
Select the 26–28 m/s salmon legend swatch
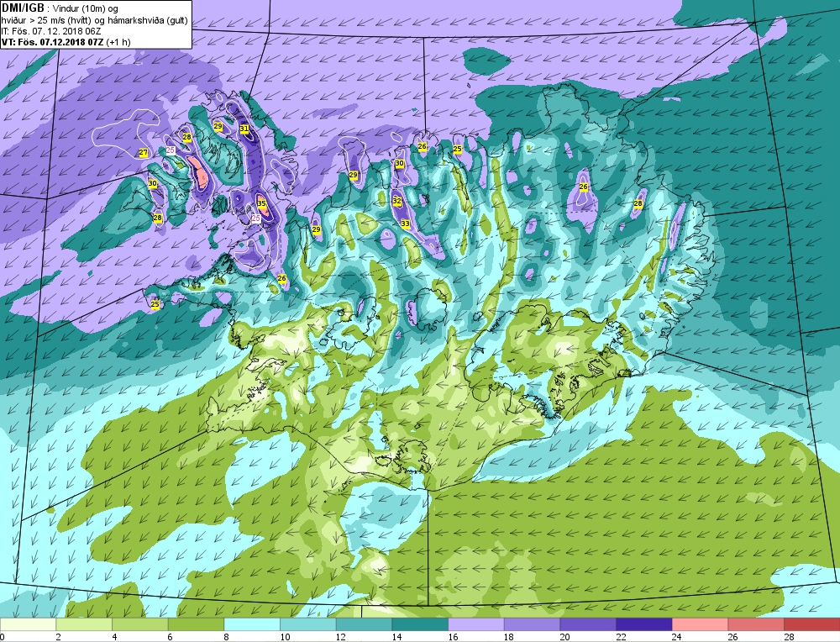[x=756, y=624]
